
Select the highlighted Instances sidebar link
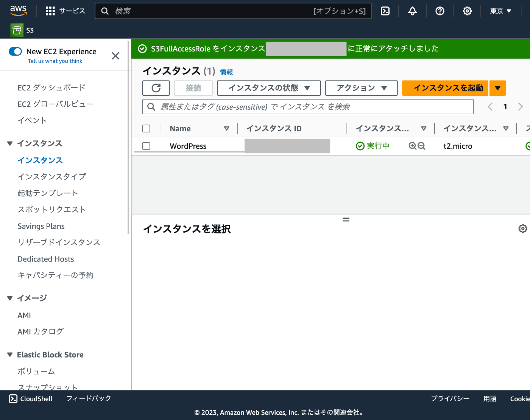coord(40,160)
